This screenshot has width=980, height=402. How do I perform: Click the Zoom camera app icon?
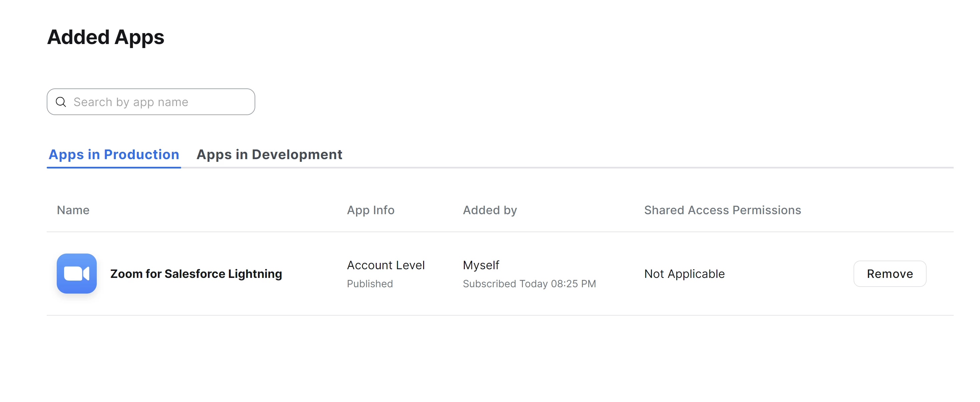coord(76,274)
